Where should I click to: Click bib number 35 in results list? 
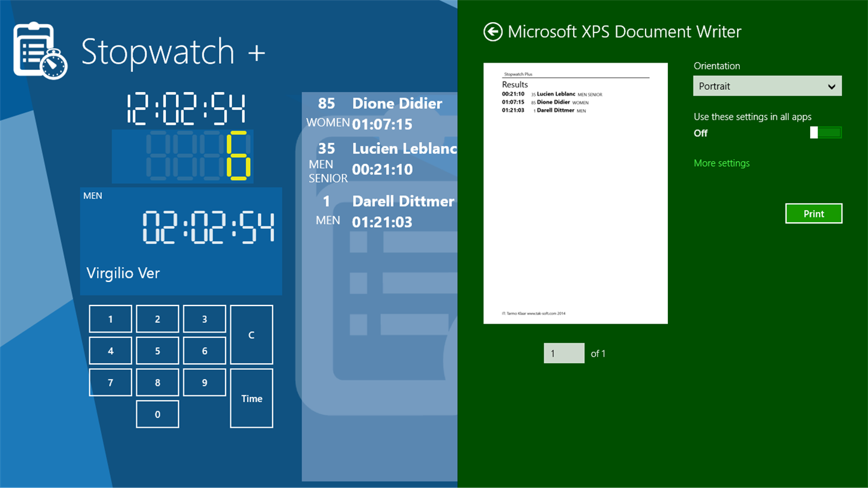click(326, 148)
